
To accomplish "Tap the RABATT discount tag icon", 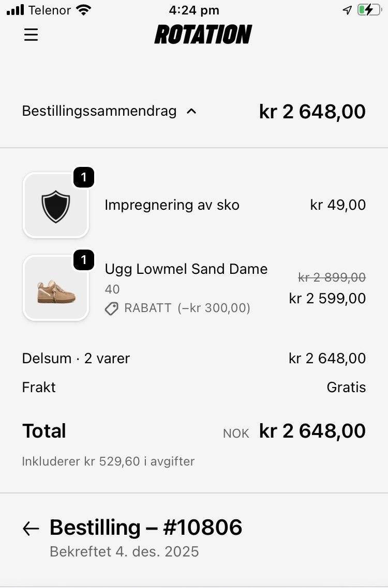I will point(112,308).
